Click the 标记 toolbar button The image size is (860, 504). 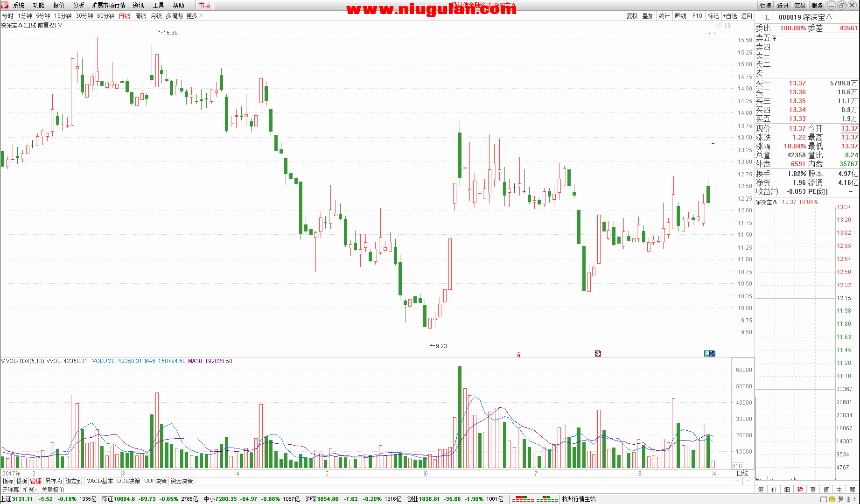713,16
